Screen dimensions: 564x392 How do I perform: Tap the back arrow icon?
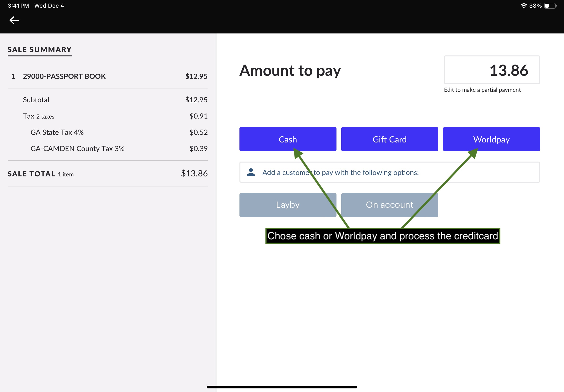coord(14,20)
